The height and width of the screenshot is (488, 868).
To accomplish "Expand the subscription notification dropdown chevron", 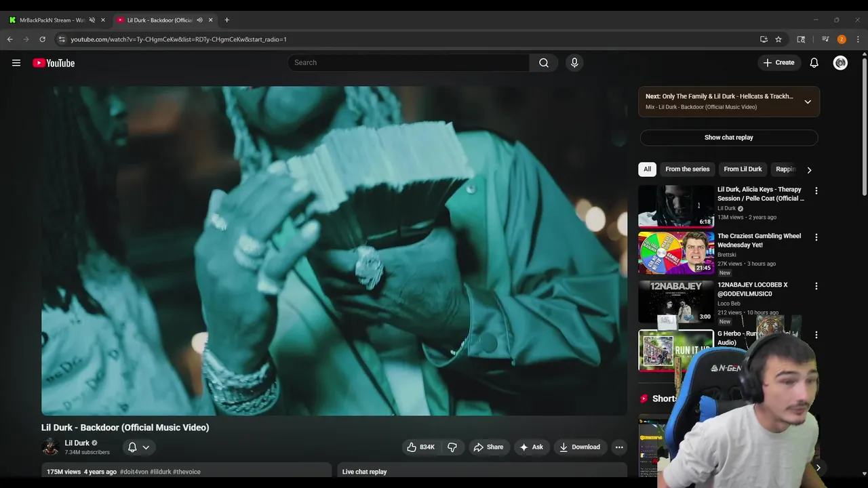I will [146, 447].
